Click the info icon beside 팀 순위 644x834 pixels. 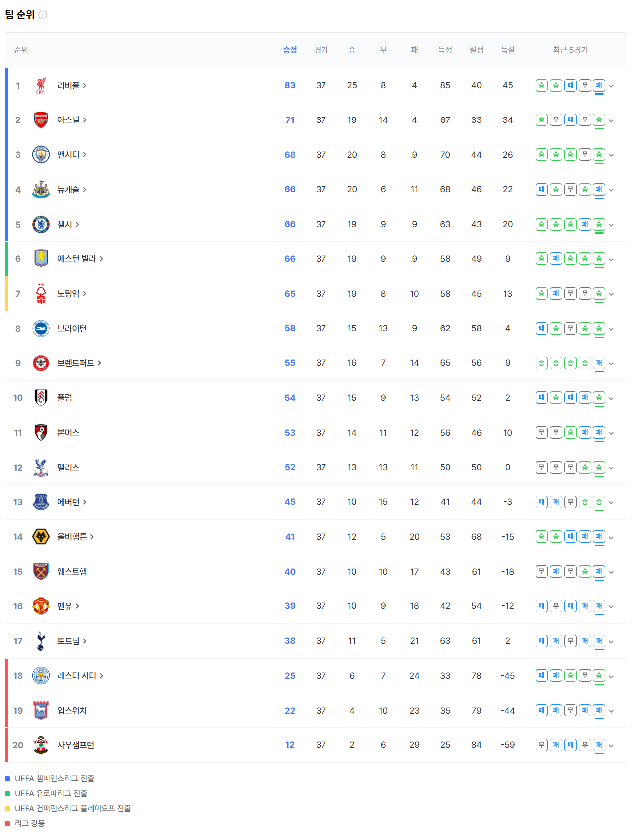pyautogui.click(x=43, y=15)
